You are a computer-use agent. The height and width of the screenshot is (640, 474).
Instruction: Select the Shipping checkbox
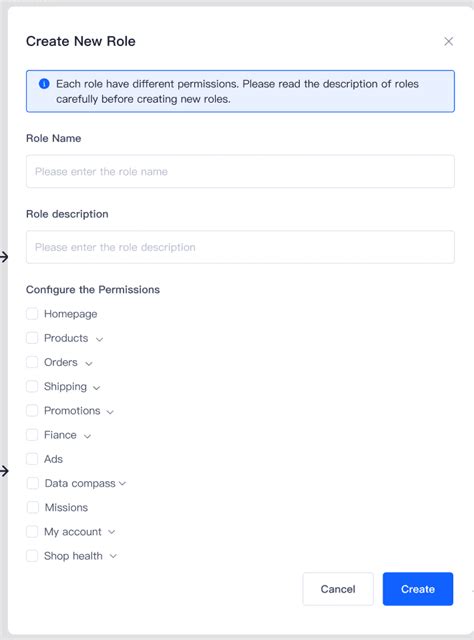coord(32,387)
